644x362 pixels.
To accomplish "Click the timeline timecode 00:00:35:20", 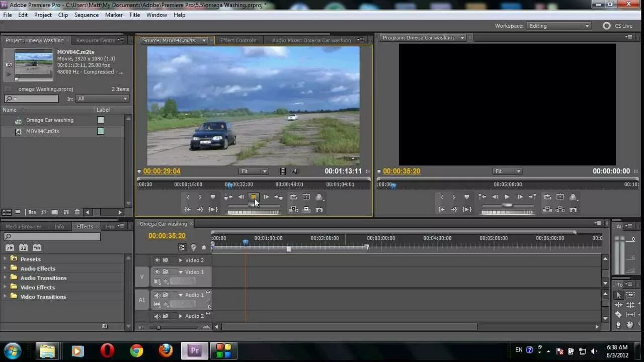I will click(167, 236).
